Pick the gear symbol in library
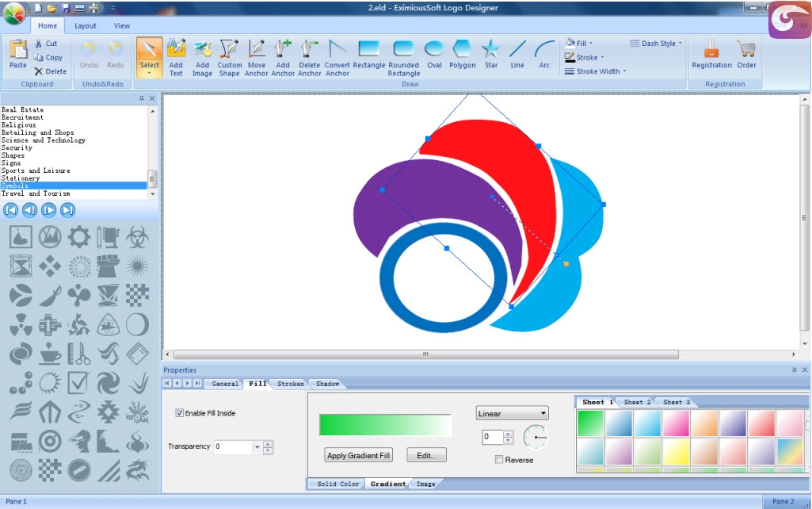Screen dimensions: 812x509 tap(78, 237)
